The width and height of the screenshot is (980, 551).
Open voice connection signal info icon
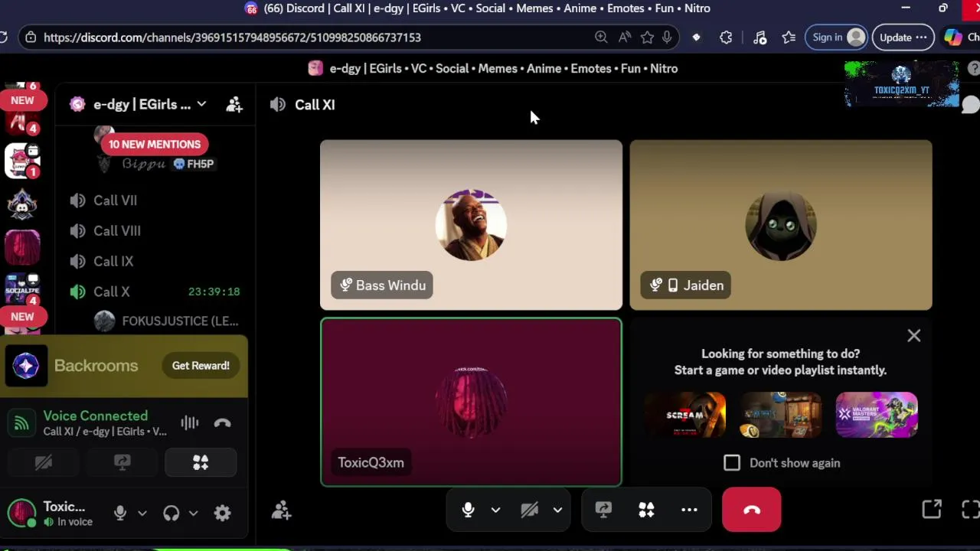[21, 422]
